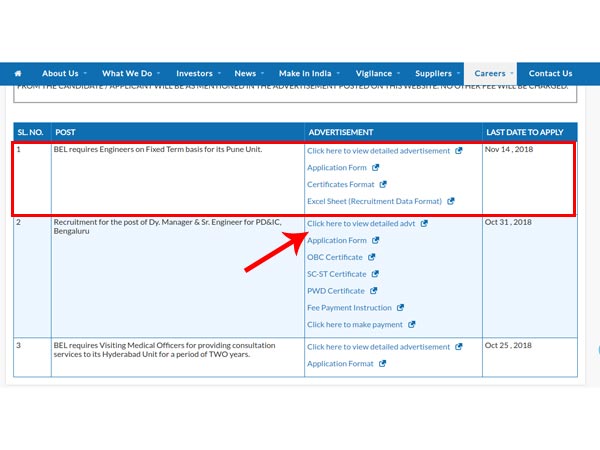Open the Contact Us page
600x450 pixels.
tap(550, 73)
